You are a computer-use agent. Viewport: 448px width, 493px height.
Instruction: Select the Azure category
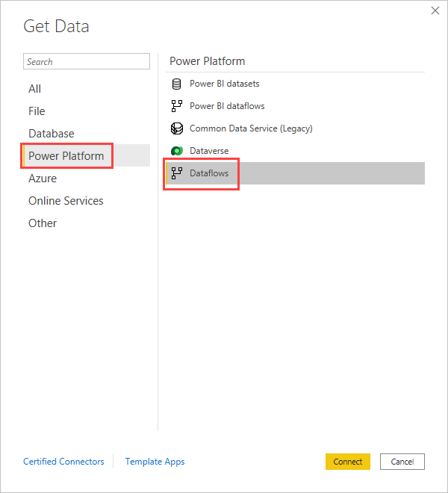[x=87, y=179]
